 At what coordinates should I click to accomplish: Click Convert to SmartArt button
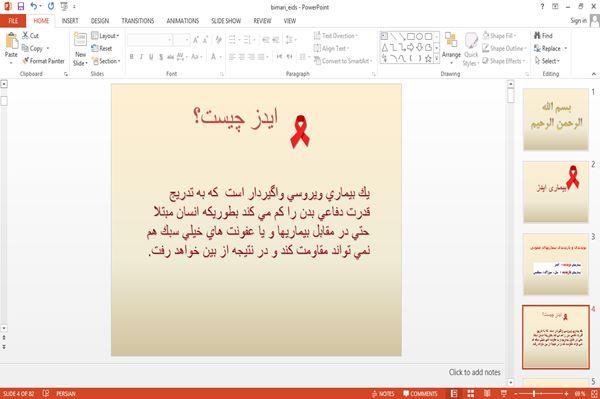(x=343, y=61)
